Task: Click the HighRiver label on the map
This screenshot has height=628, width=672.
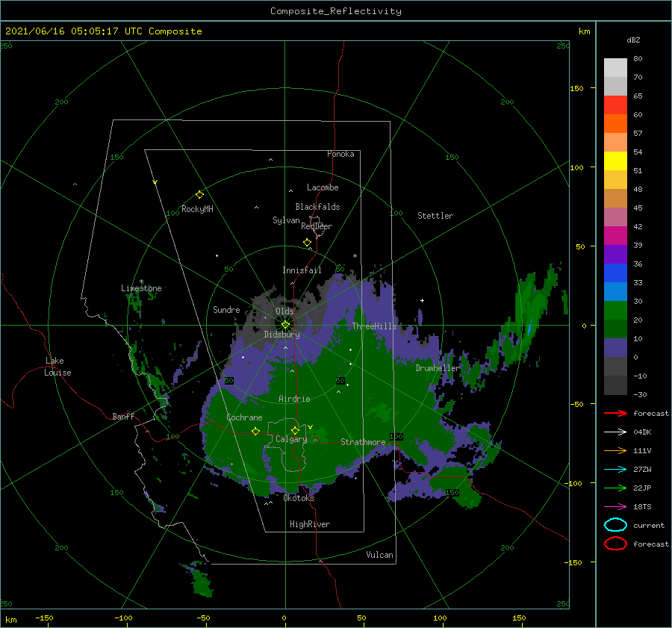Action: coord(310,524)
